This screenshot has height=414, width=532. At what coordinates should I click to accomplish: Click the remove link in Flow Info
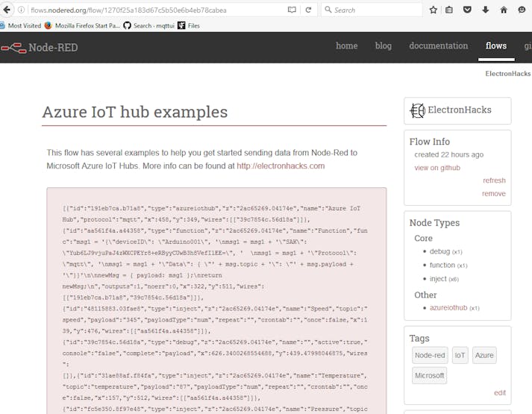click(494, 194)
